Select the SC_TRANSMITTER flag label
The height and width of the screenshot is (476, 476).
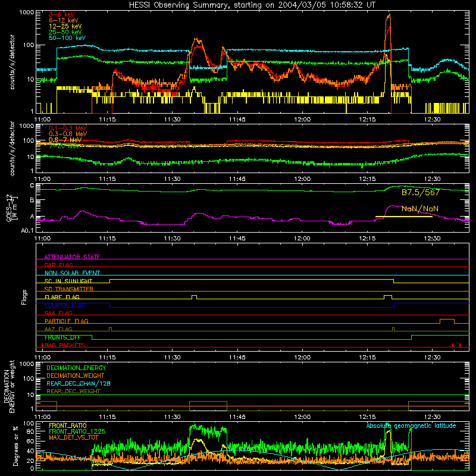tap(68, 289)
